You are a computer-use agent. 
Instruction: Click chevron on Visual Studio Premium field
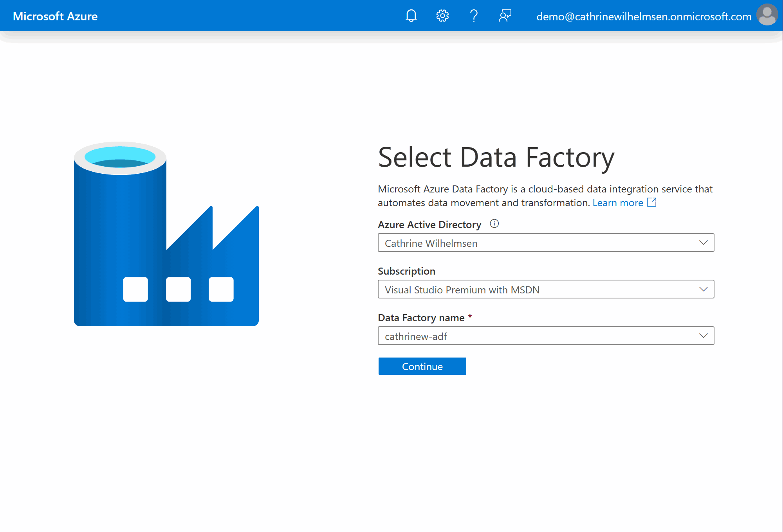(x=704, y=289)
